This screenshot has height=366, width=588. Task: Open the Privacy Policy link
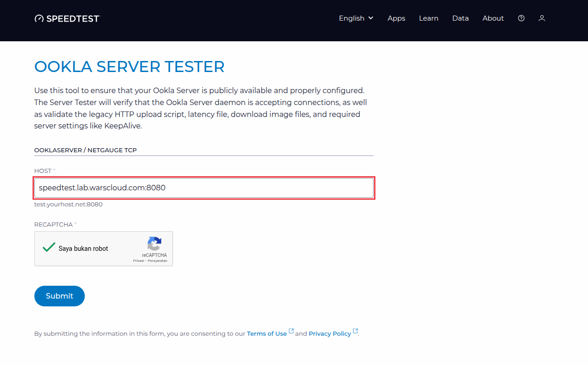pyautogui.click(x=330, y=333)
